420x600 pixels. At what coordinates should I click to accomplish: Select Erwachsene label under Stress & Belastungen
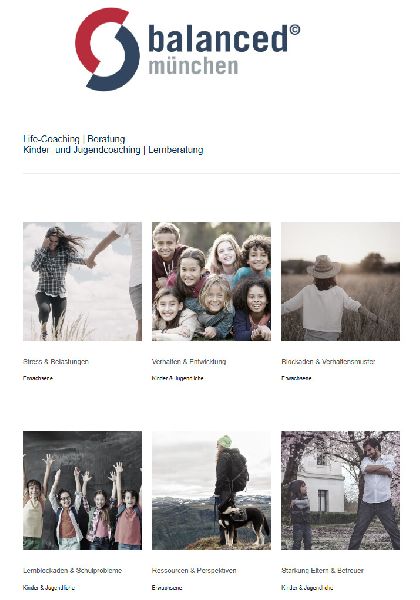pyautogui.click(x=38, y=378)
